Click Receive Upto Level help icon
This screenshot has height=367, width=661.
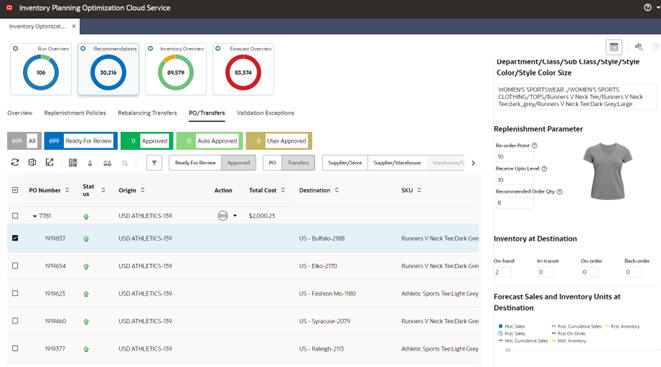pos(544,169)
